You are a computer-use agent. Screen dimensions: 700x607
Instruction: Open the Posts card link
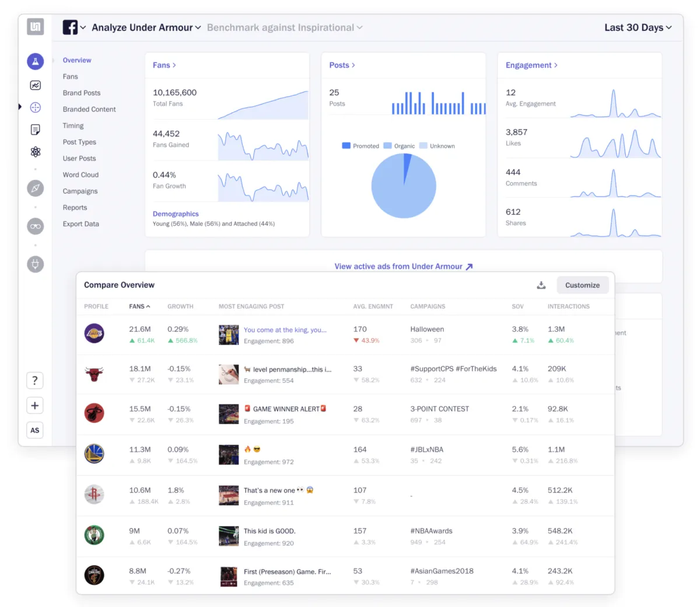click(342, 65)
